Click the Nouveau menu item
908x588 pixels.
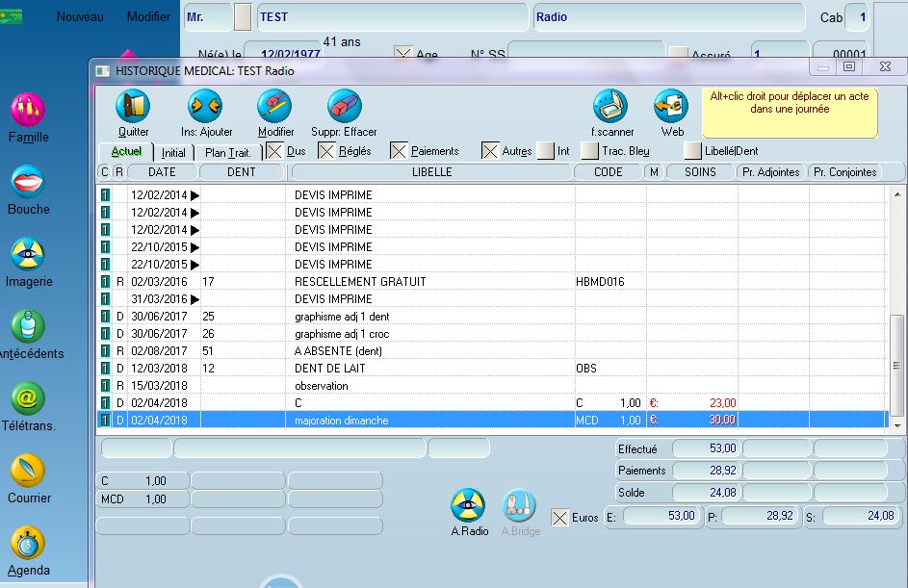(x=80, y=17)
